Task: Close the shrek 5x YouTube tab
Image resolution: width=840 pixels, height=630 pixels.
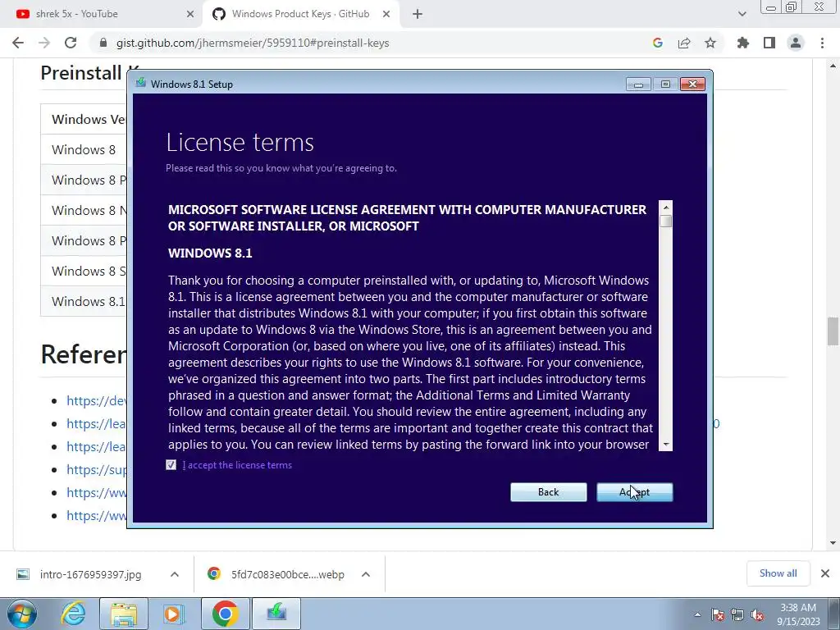Action: (190, 14)
